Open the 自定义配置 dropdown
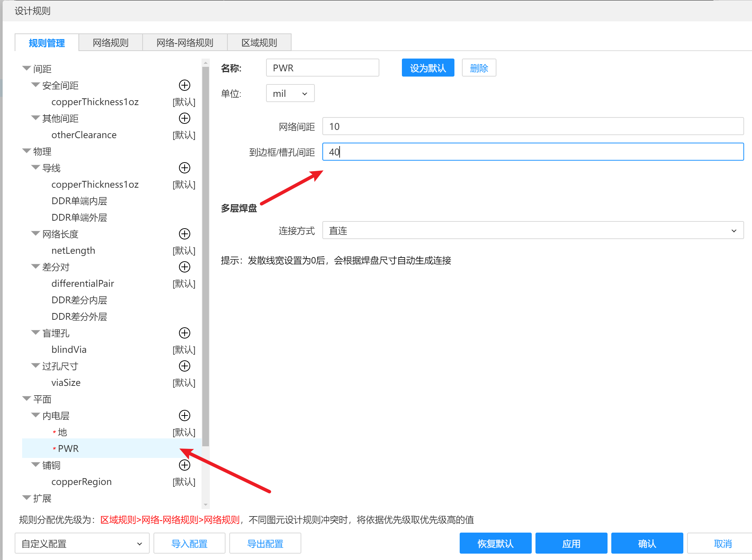Screen dimensions: 752x560 82,543
